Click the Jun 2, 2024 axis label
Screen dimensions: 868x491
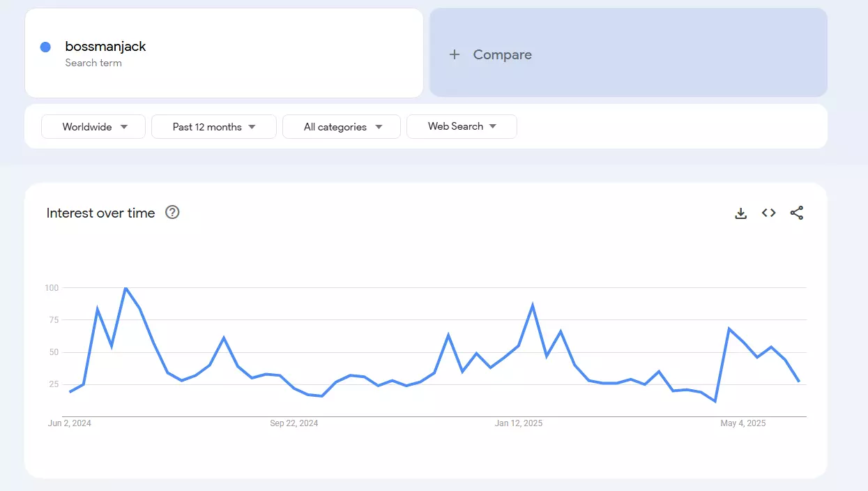coord(70,423)
